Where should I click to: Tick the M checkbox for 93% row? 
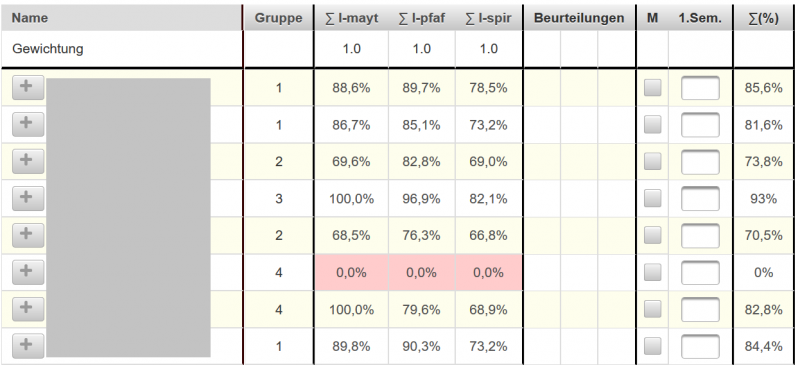(x=653, y=199)
